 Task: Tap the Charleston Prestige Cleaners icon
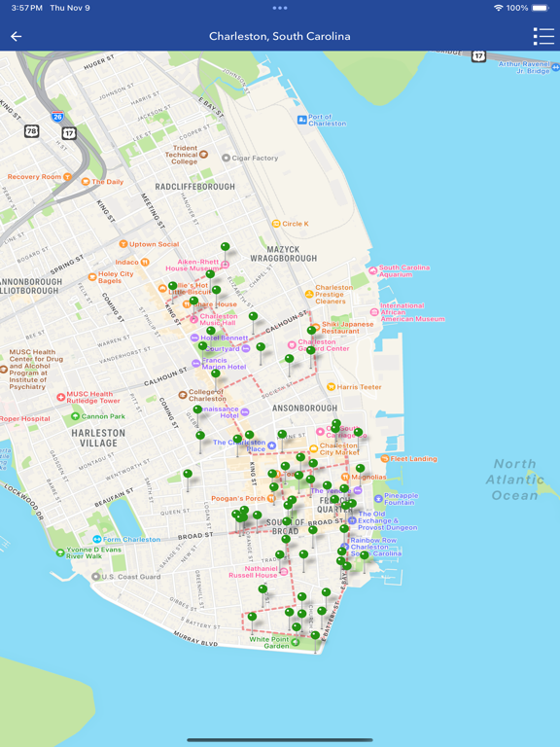coord(309,294)
